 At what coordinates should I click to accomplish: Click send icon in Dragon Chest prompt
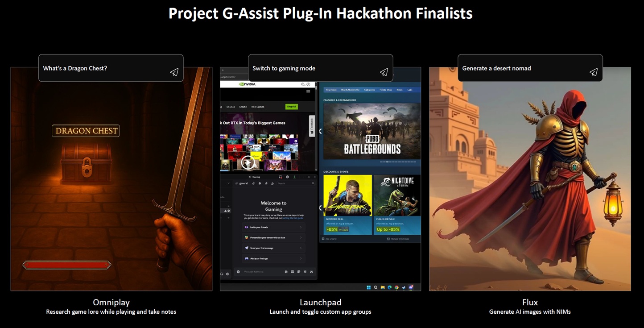(174, 72)
